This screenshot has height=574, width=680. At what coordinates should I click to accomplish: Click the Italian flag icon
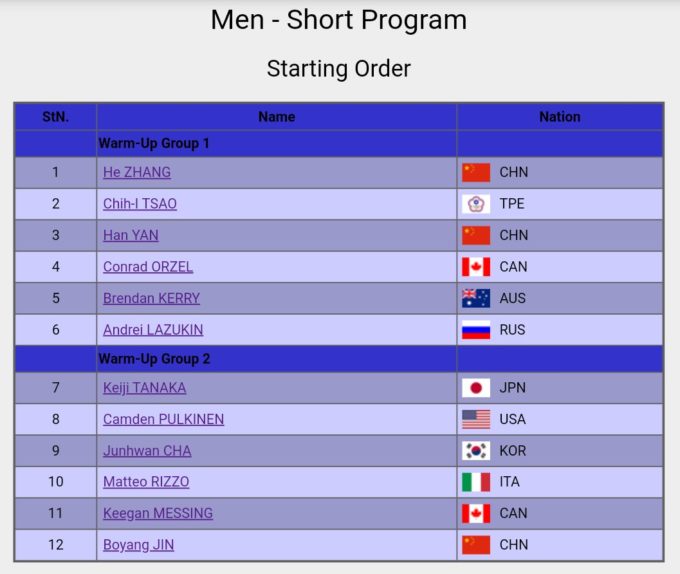tap(476, 482)
